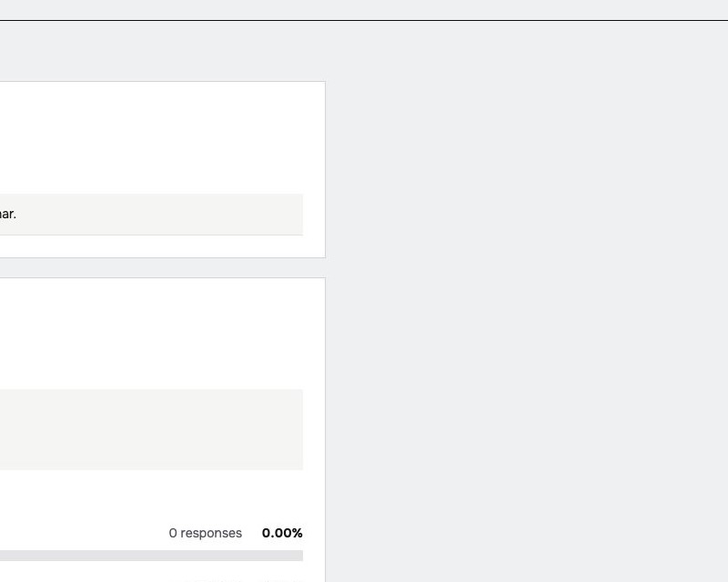Click the right border of the second card
728x582 pixels.
coord(326,430)
